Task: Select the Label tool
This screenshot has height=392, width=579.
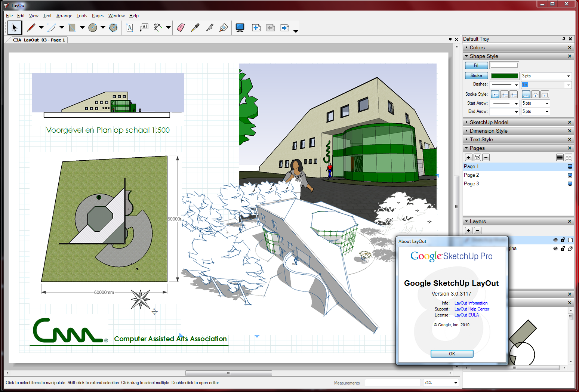Action: click(x=144, y=28)
